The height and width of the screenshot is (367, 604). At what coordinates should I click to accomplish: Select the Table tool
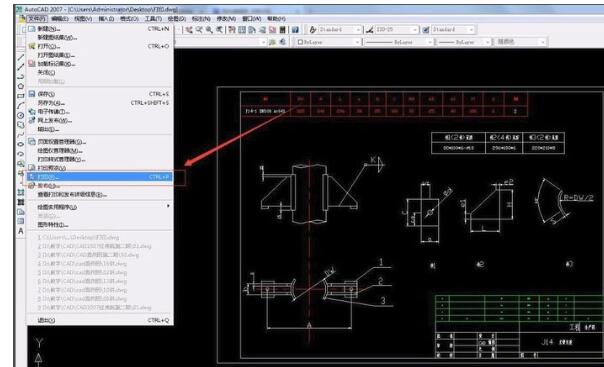coord(21,221)
